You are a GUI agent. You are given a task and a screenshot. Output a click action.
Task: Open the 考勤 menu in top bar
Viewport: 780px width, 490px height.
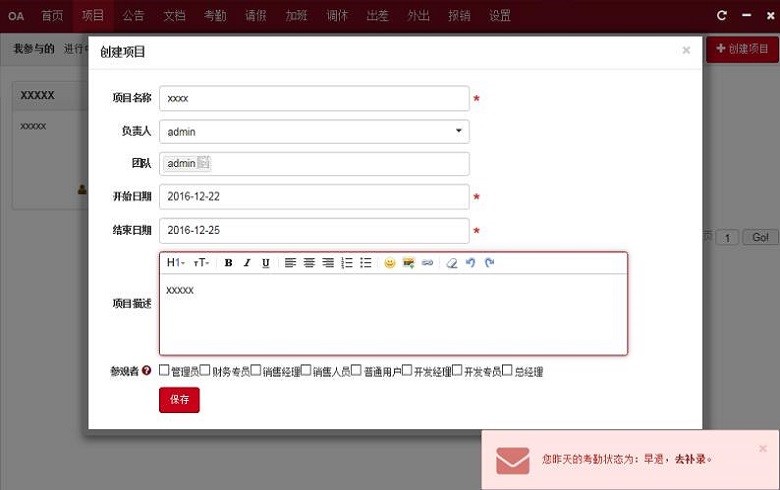tap(214, 15)
